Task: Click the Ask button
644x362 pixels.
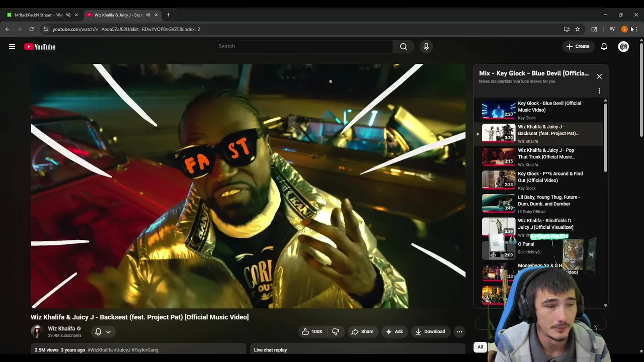Action: click(x=394, y=332)
